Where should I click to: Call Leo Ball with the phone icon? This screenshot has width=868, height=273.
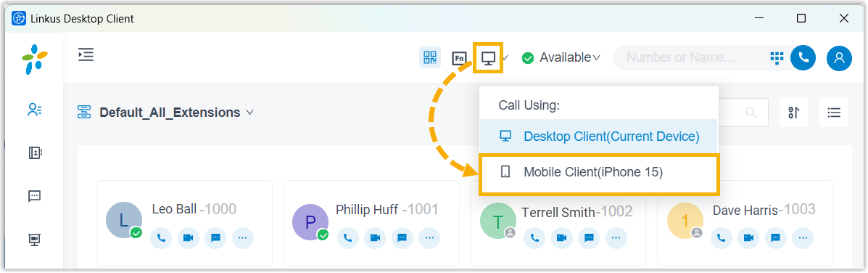click(161, 238)
